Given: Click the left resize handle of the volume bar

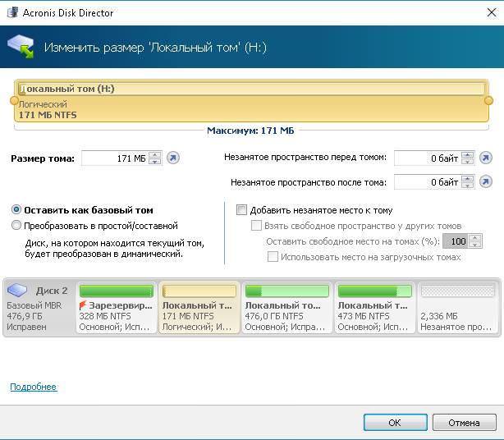Looking at the screenshot, I should [14, 101].
